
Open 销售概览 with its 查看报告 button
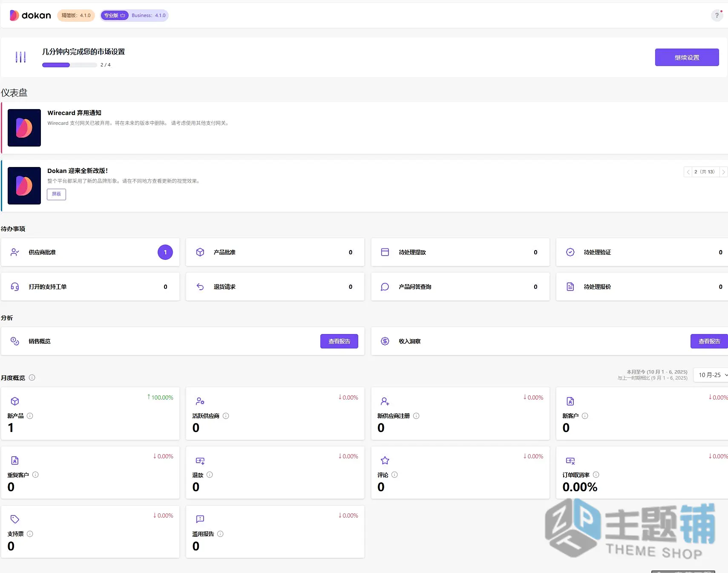(339, 341)
